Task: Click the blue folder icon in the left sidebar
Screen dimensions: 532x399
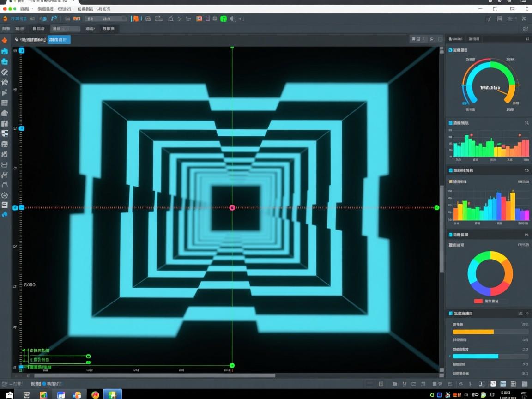Action: (5, 61)
